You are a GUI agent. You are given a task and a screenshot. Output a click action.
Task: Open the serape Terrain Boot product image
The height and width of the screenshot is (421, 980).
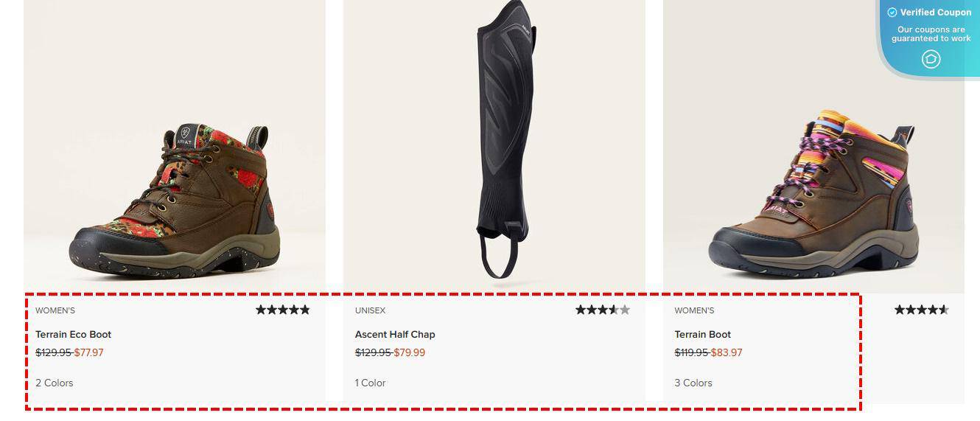tap(813, 146)
